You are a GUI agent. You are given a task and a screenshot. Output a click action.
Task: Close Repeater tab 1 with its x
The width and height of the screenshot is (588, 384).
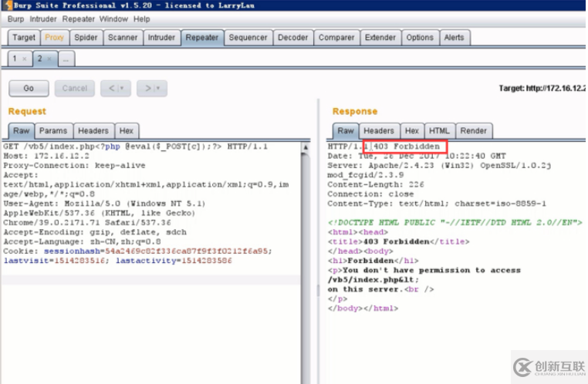coord(25,59)
